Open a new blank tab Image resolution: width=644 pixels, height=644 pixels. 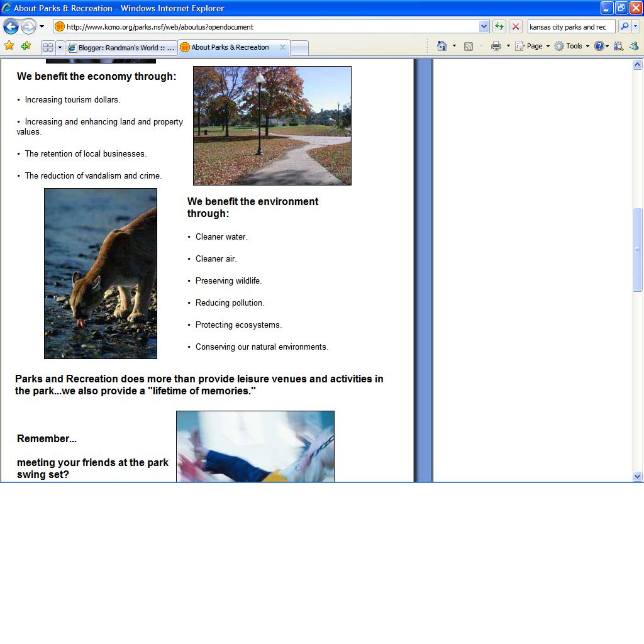point(299,48)
